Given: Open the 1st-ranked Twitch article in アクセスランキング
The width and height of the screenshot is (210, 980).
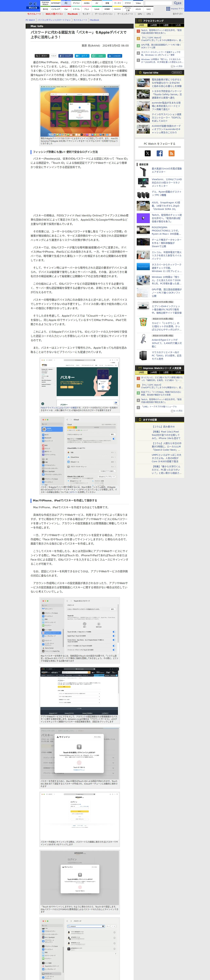Looking at the screenshot, I should (161, 32).
